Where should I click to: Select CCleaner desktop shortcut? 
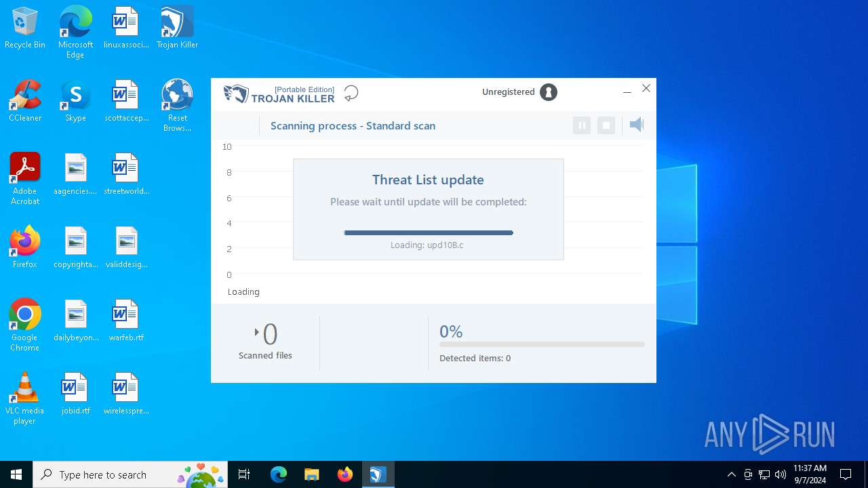pyautogui.click(x=25, y=102)
